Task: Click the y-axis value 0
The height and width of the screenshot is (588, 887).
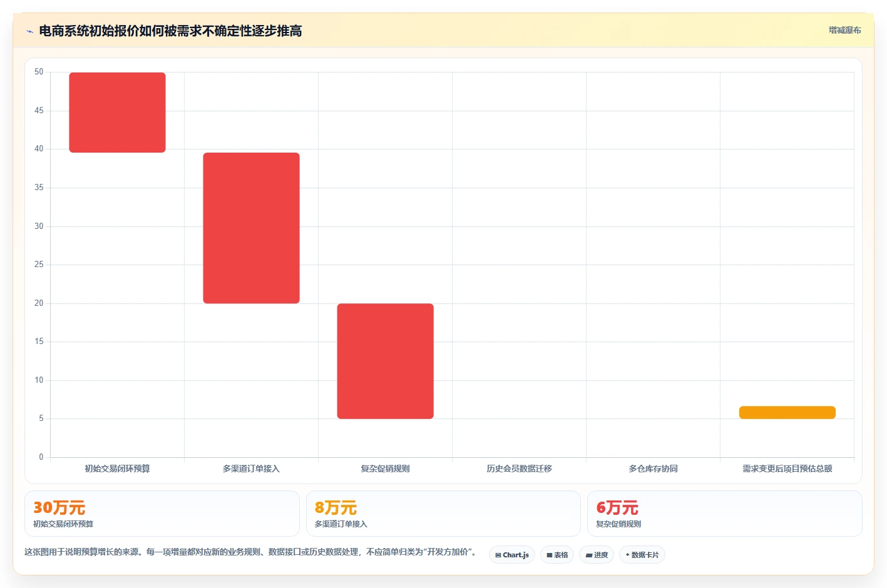Action: click(x=41, y=457)
